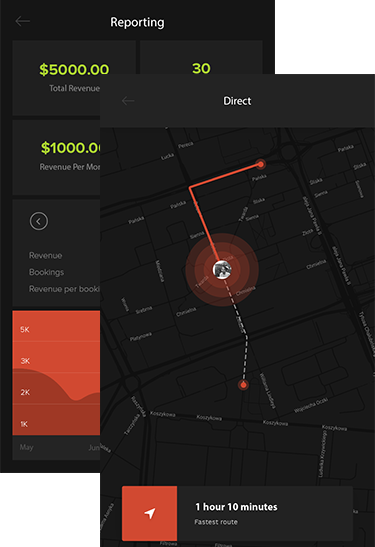Click the solid red route line segment
The width and height of the screenshot is (375, 547).
click(204, 223)
